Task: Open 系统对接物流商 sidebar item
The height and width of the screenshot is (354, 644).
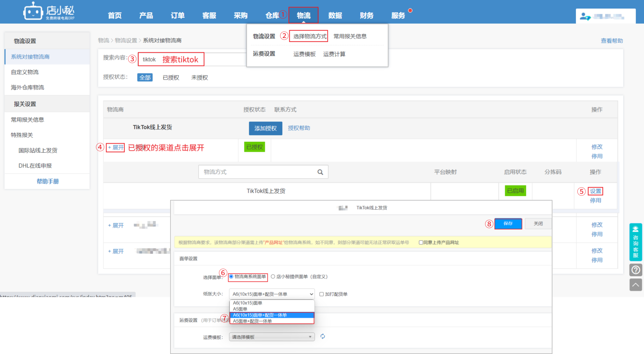Action: (47, 57)
